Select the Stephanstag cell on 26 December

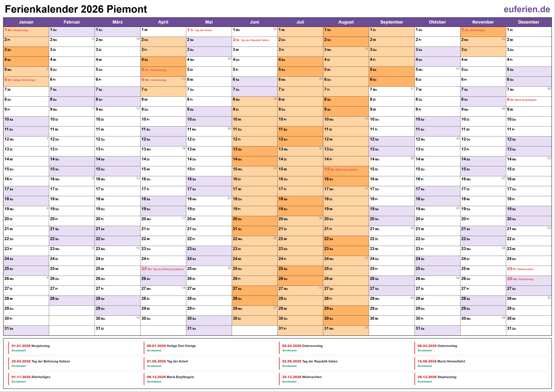(528, 279)
